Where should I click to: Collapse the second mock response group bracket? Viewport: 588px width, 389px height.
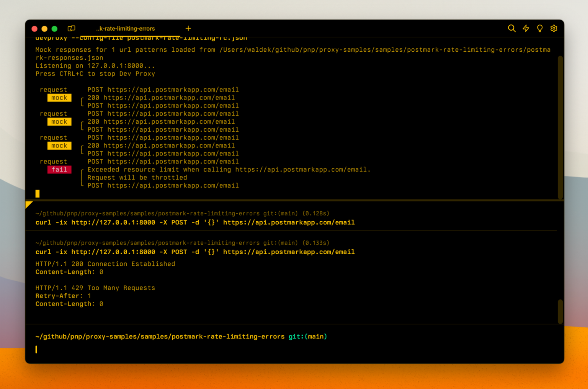(82, 125)
